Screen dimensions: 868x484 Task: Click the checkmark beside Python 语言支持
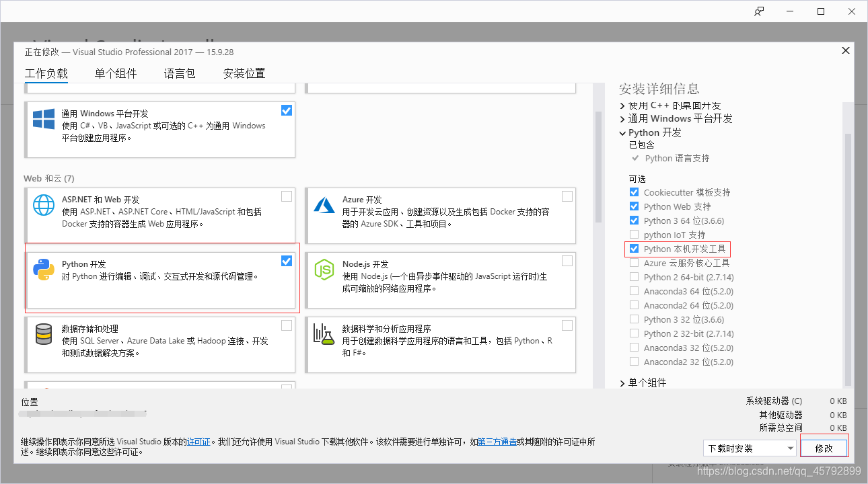(635, 158)
